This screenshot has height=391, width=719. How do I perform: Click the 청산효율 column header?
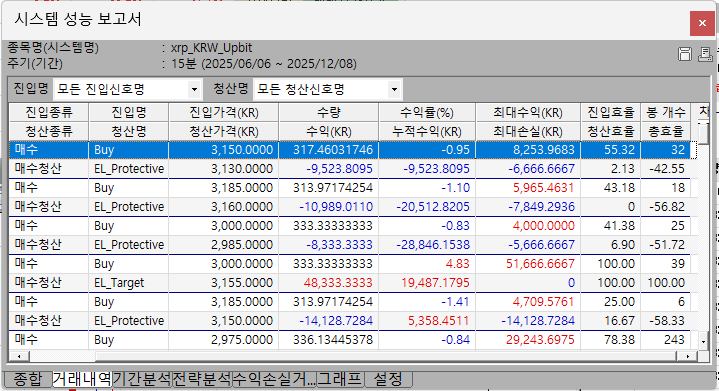[x=611, y=132]
